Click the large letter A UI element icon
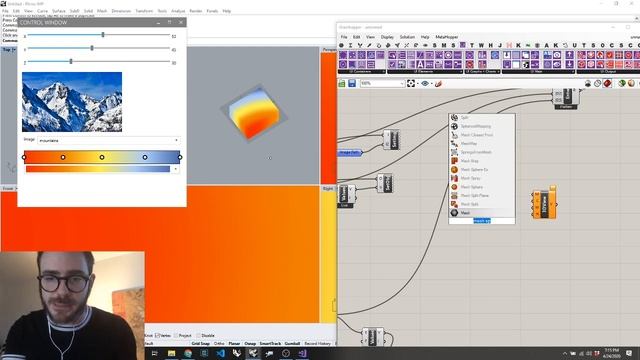Viewport: 640px width, 360px height. pos(420,64)
